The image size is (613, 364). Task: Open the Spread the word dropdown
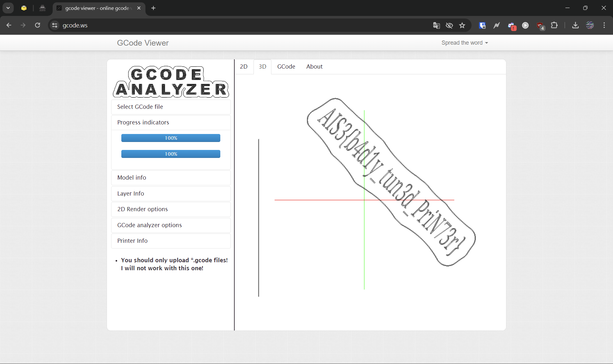[x=464, y=42]
